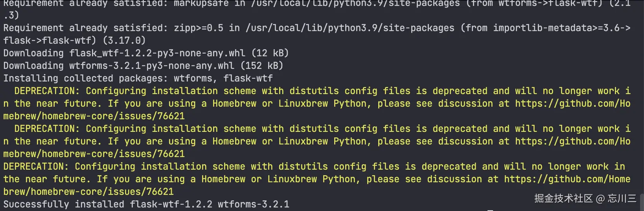
Task: Click the wtforms-3.2.1-py3-none-any.whl filename
Action: pyautogui.click(x=152, y=66)
